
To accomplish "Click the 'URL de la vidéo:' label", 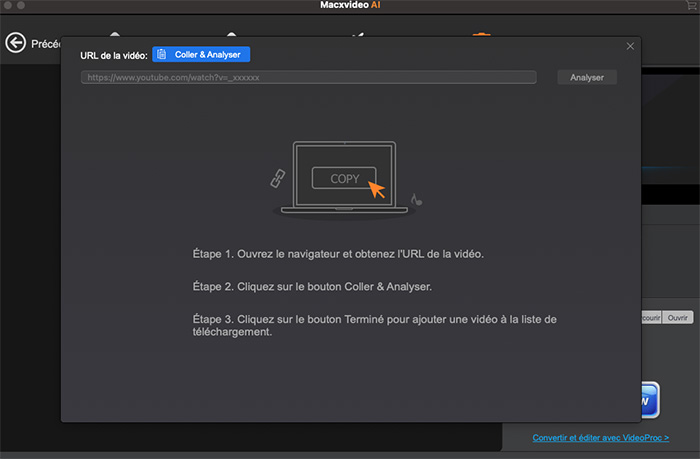I will pos(114,55).
